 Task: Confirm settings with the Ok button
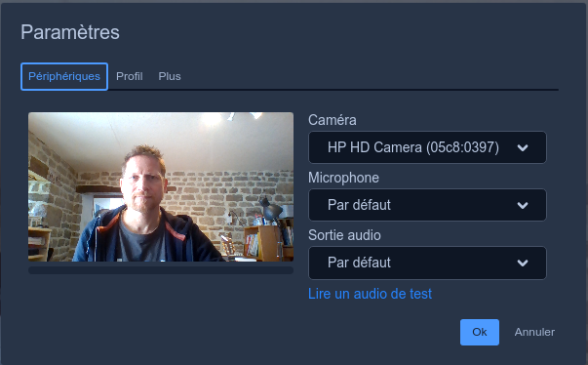pyautogui.click(x=479, y=332)
